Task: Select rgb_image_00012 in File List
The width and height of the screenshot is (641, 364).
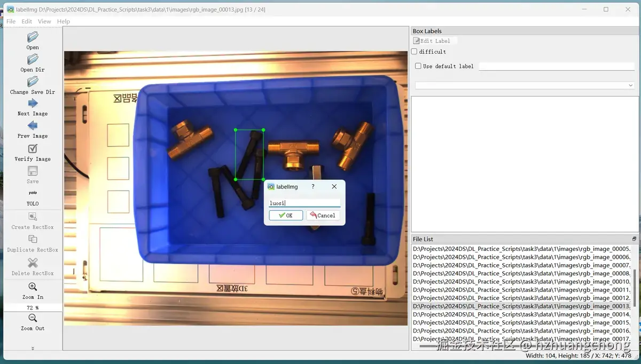Action: (521, 298)
